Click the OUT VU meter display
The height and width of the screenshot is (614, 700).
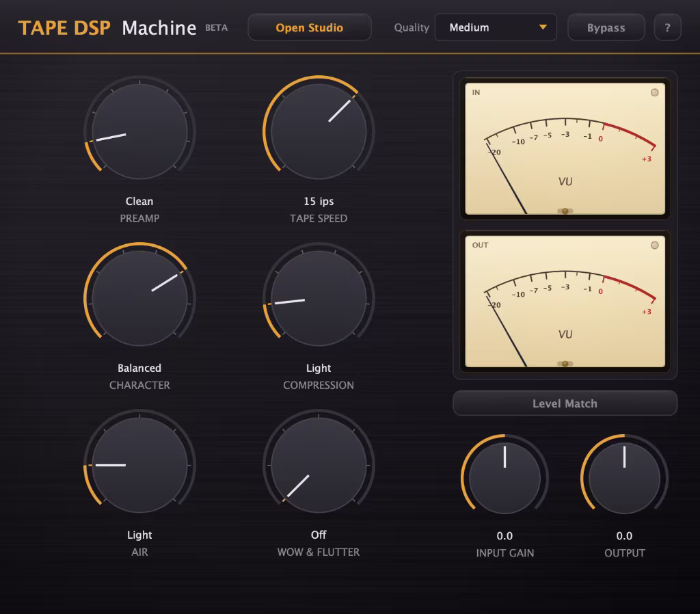click(565, 302)
